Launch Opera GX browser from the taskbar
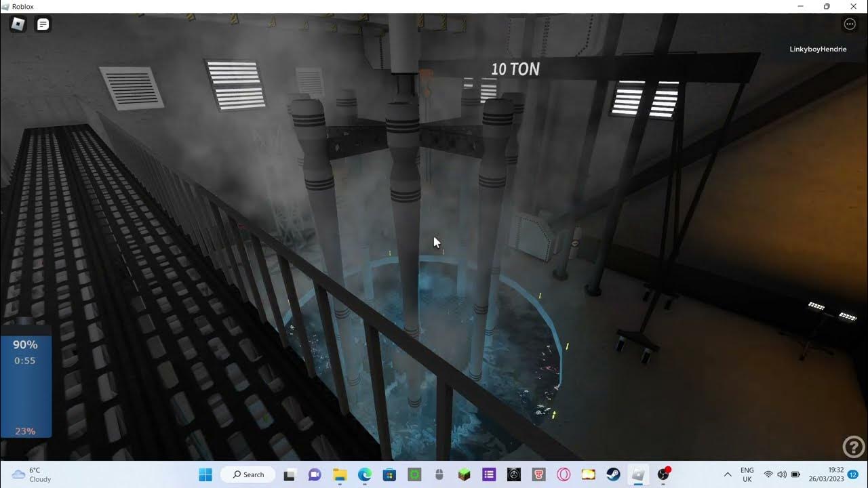Image resolution: width=868 pixels, height=488 pixels. [x=564, y=474]
